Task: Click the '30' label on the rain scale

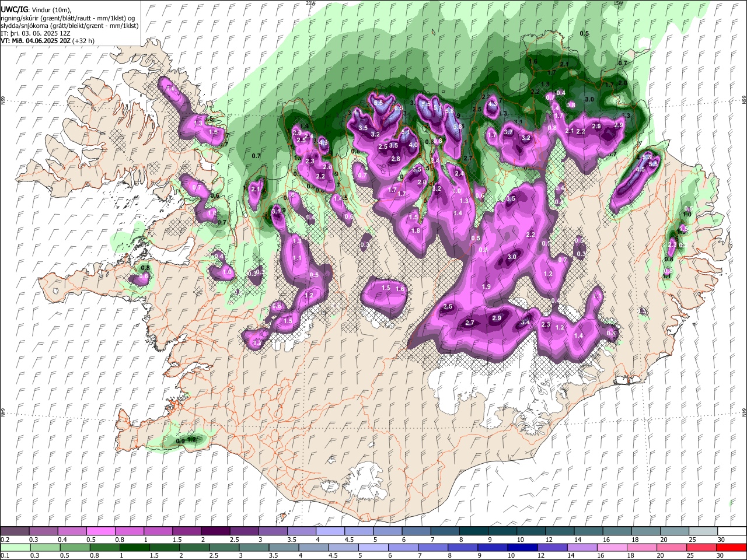Action: (x=721, y=555)
